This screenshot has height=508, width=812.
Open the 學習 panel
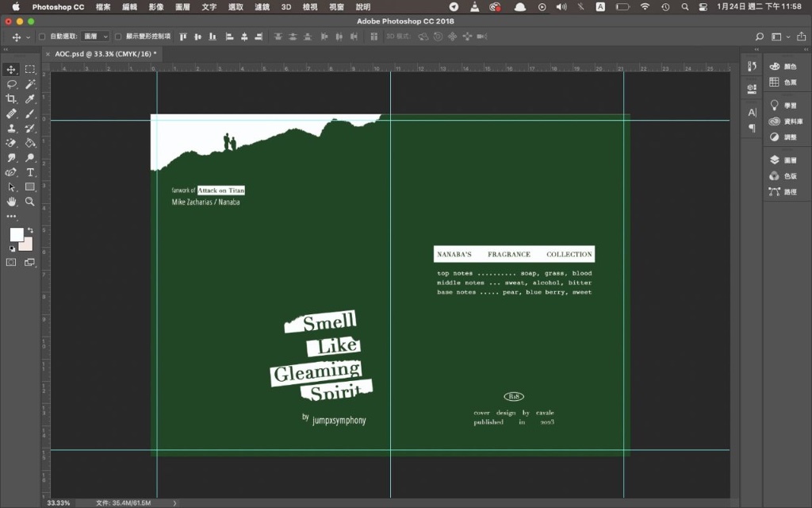pos(783,106)
